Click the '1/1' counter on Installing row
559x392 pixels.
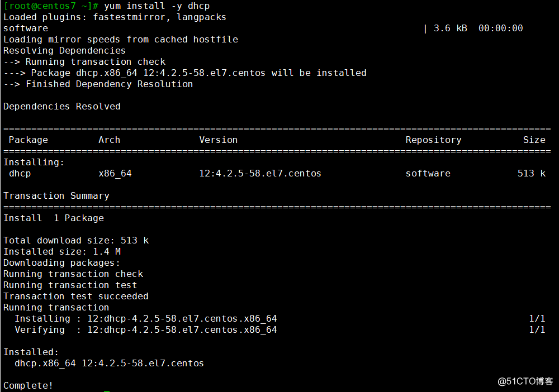537,319
